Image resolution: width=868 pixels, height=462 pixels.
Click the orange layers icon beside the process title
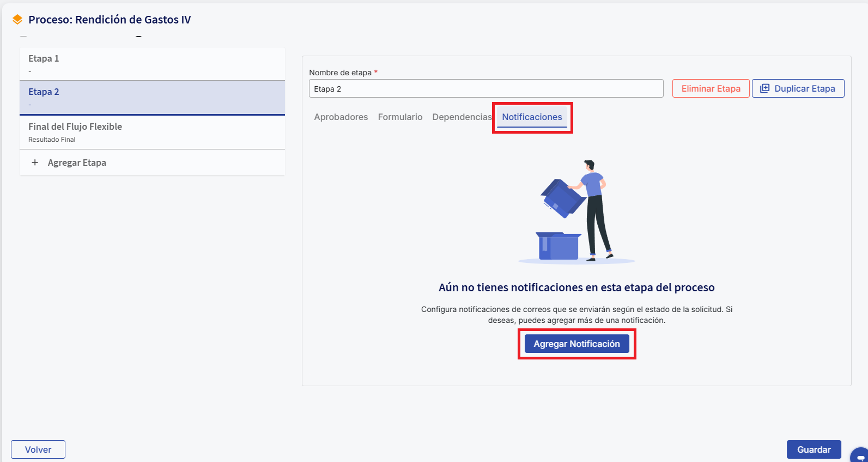(x=17, y=20)
